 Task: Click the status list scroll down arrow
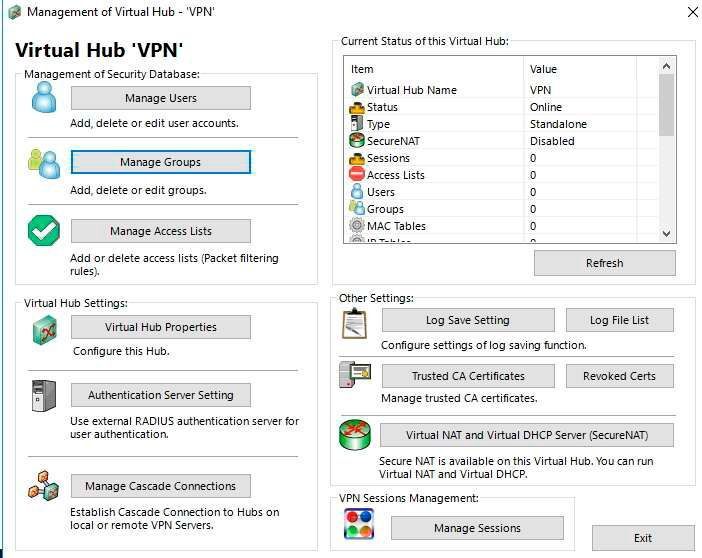666,233
